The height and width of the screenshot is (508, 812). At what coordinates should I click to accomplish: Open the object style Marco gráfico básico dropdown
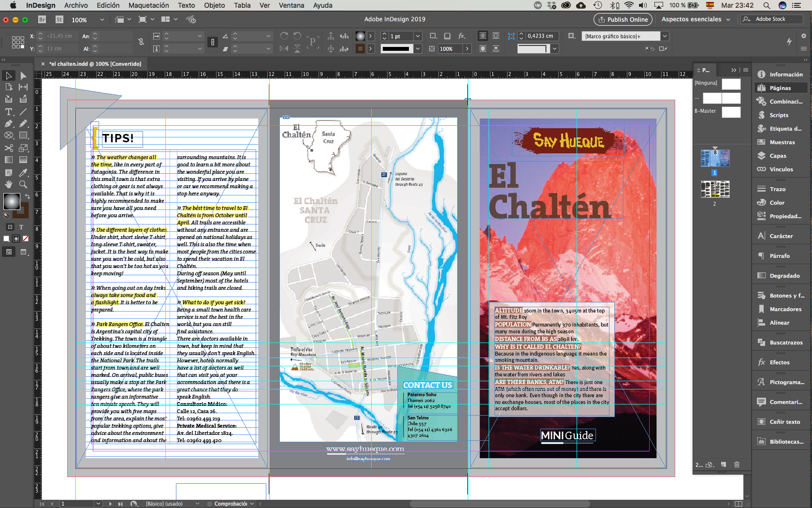665,36
